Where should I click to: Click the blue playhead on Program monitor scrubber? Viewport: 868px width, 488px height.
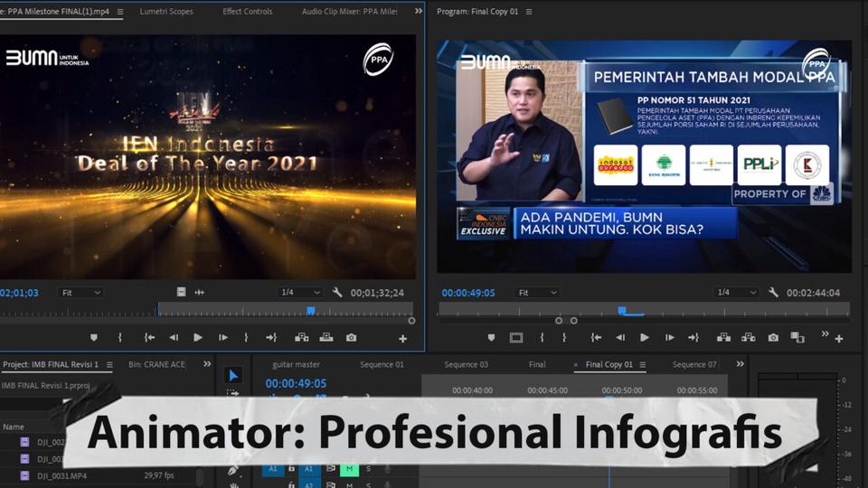[x=622, y=310]
